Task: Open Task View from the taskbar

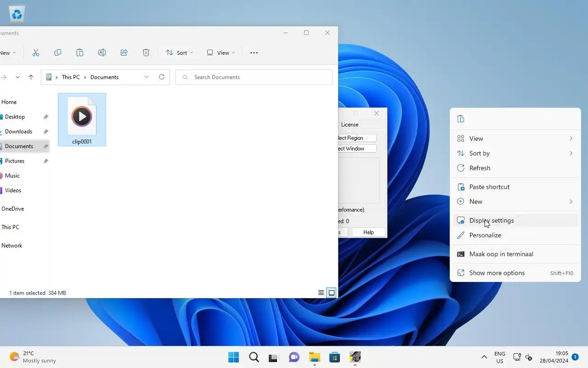Action: (x=274, y=357)
